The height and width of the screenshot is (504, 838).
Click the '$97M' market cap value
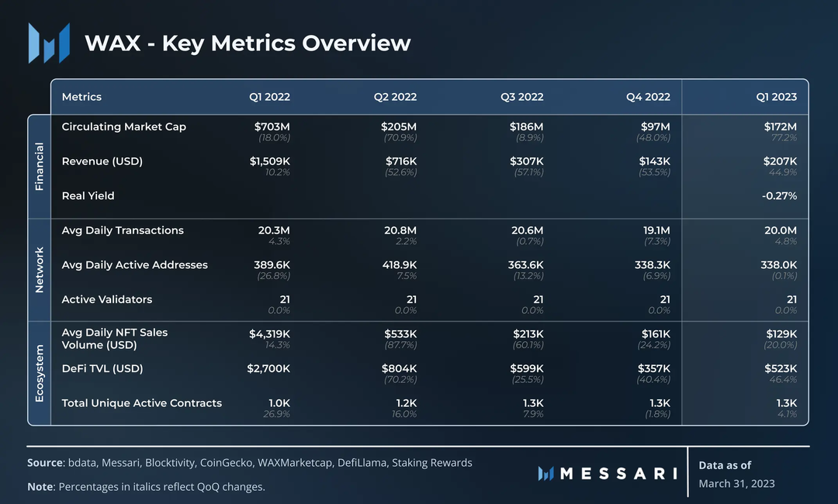tap(656, 127)
